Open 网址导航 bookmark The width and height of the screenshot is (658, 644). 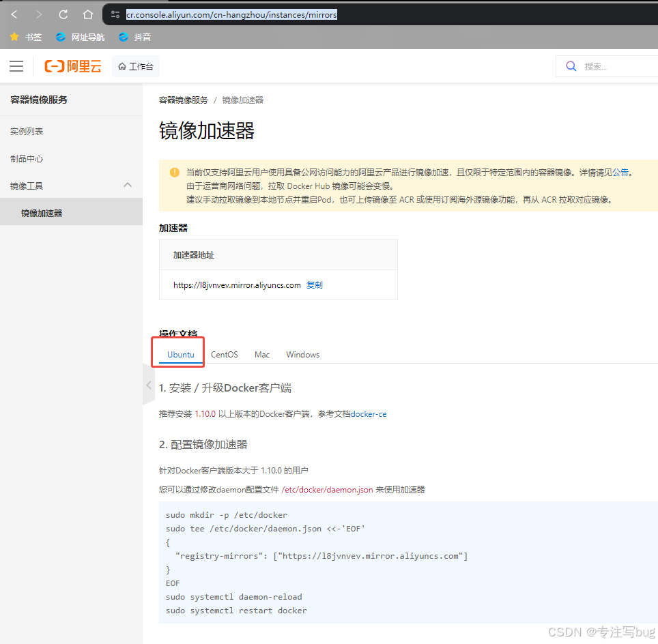coord(80,37)
